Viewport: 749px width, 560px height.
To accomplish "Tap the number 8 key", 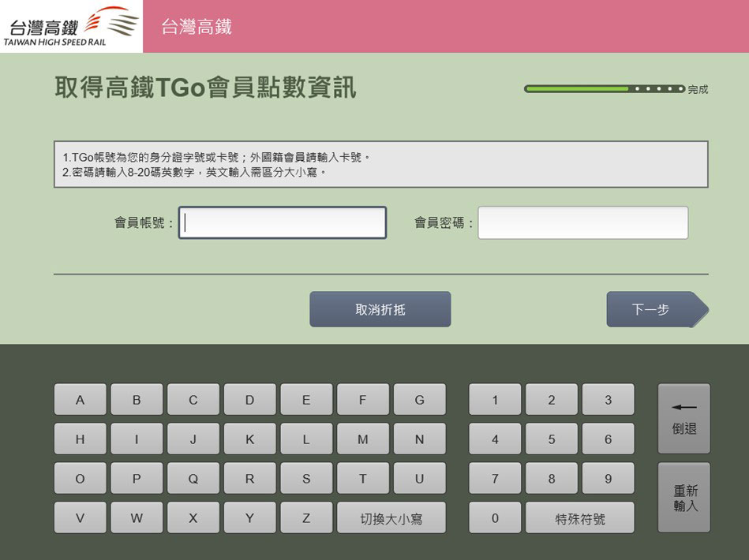I will pyautogui.click(x=552, y=478).
